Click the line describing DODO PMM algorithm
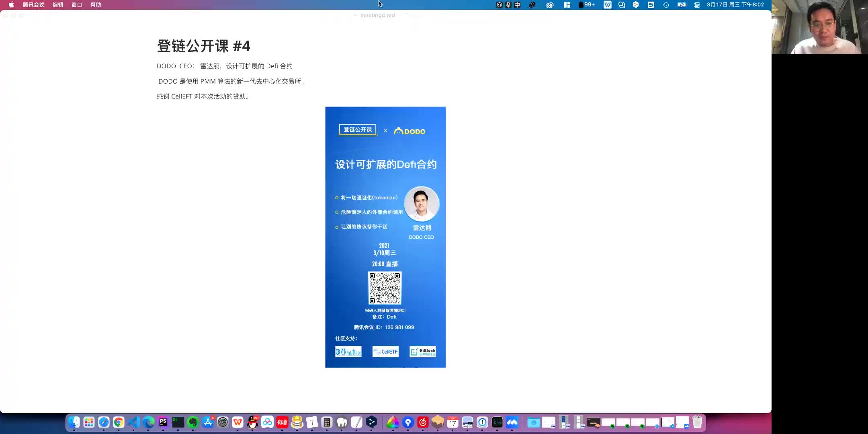The image size is (868, 434). 233,81
